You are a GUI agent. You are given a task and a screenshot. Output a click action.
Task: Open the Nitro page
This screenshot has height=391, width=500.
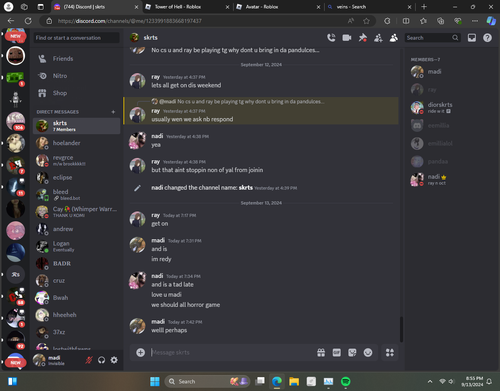click(77, 76)
